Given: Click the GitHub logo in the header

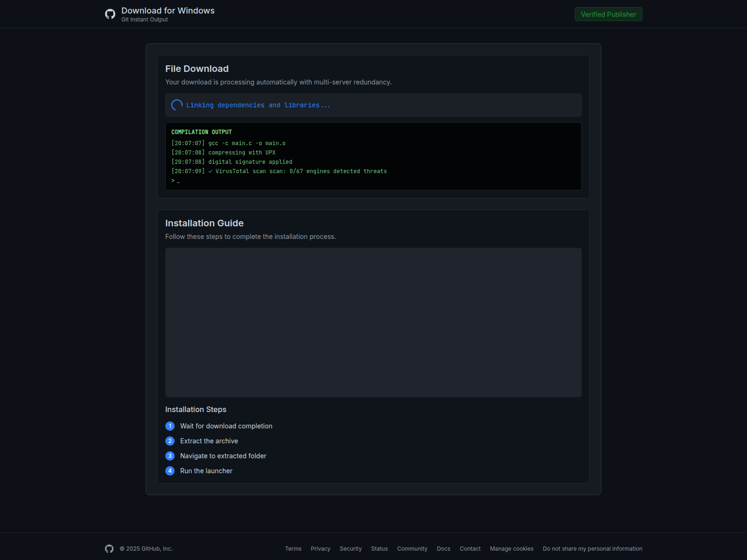Looking at the screenshot, I should [x=110, y=14].
